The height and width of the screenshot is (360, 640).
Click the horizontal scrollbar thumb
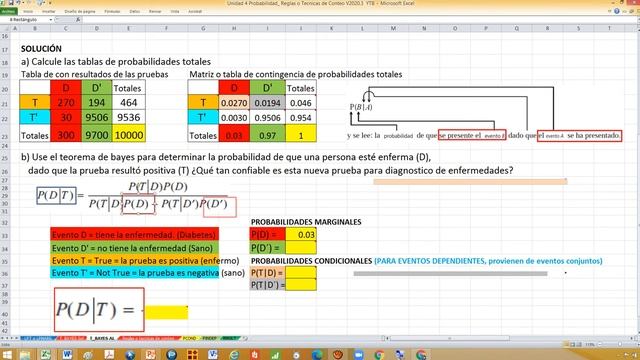[449, 338]
